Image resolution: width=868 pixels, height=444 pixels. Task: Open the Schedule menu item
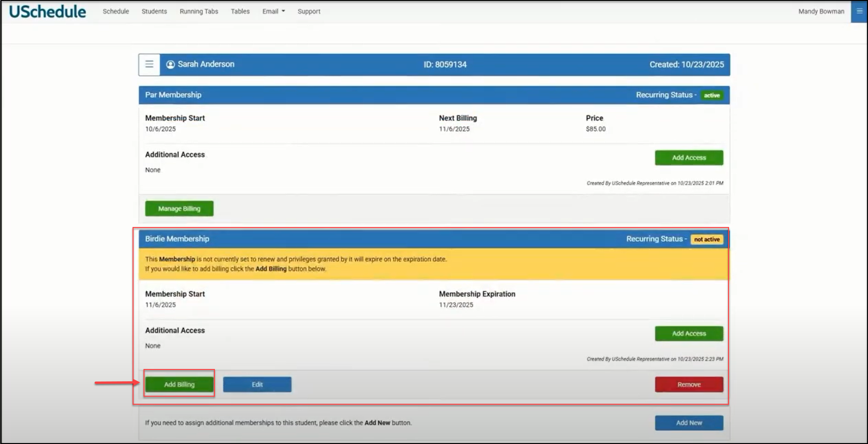[115, 12]
